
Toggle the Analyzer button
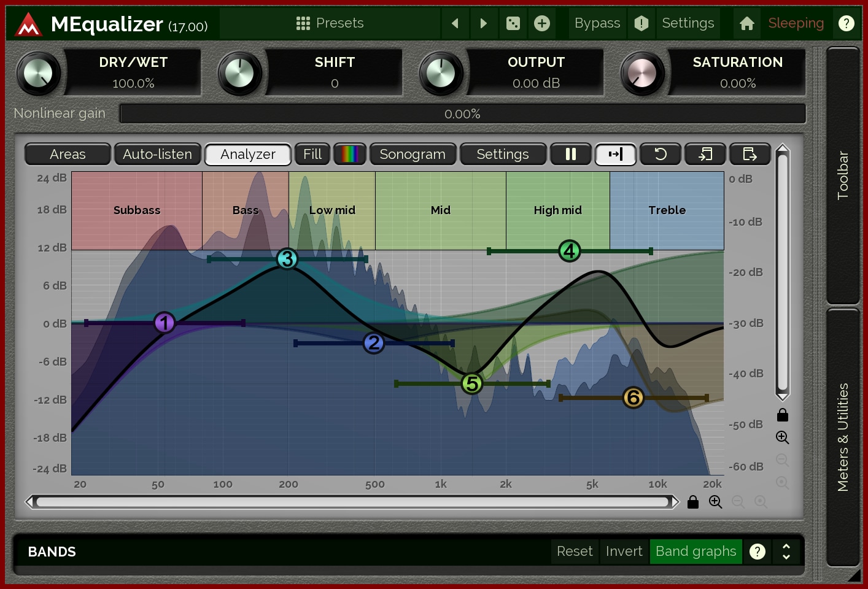[247, 154]
